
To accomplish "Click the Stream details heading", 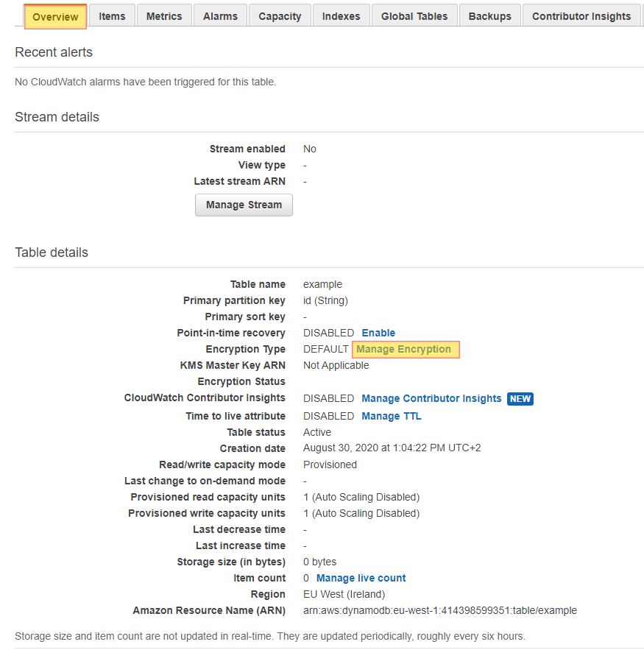I will tap(57, 116).
